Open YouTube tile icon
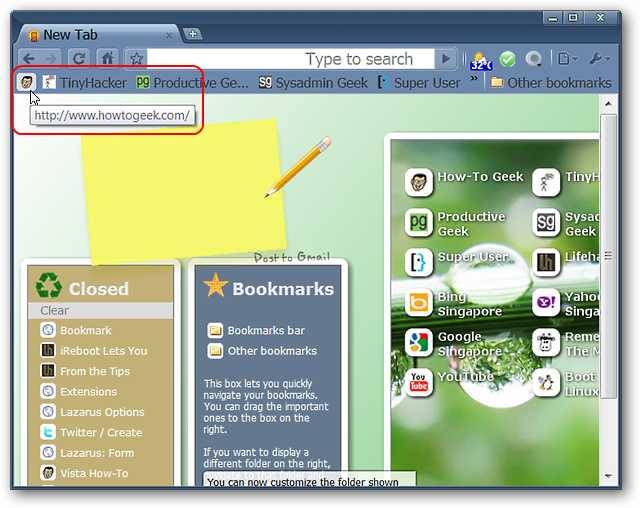This screenshot has height=508, width=640. 418,382
